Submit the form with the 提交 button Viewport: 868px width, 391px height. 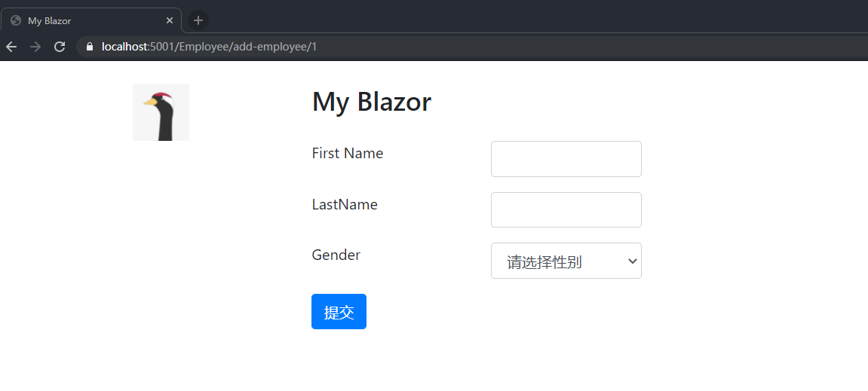click(x=339, y=312)
